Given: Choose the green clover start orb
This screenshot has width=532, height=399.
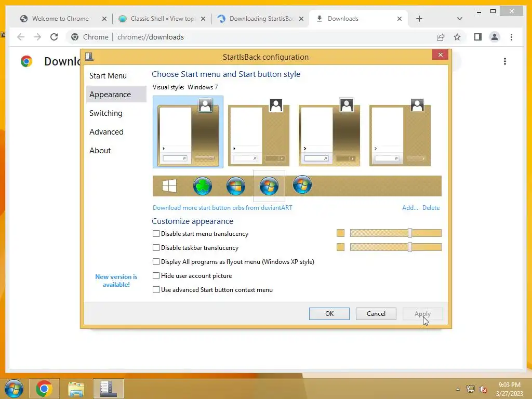Looking at the screenshot, I should (203, 186).
